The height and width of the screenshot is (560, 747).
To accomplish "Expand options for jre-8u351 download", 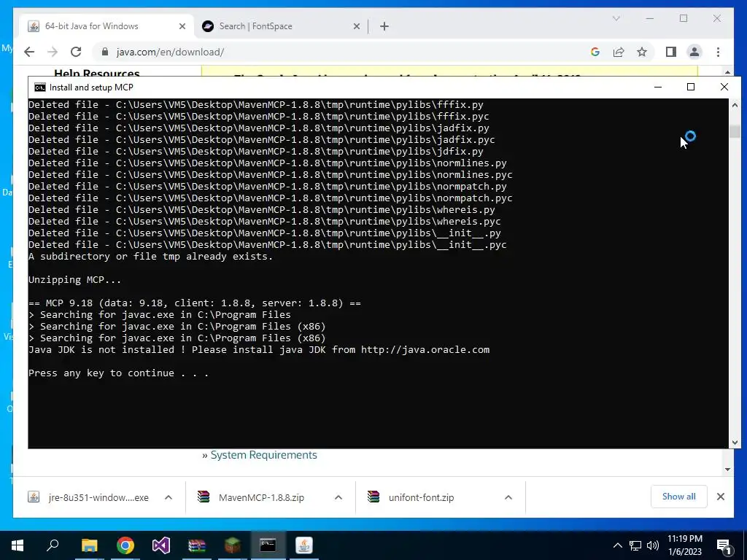I will [169, 497].
